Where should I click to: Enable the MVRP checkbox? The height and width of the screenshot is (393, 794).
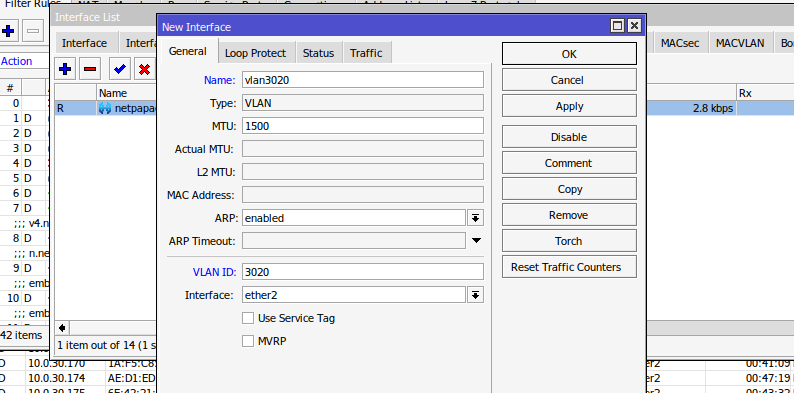(248, 341)
